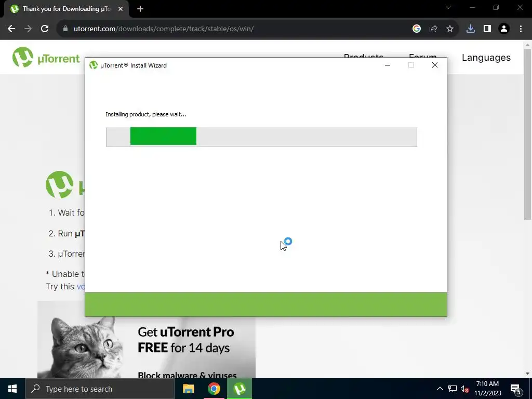Open the clock showing 7:10 AM

coord(487,389)
